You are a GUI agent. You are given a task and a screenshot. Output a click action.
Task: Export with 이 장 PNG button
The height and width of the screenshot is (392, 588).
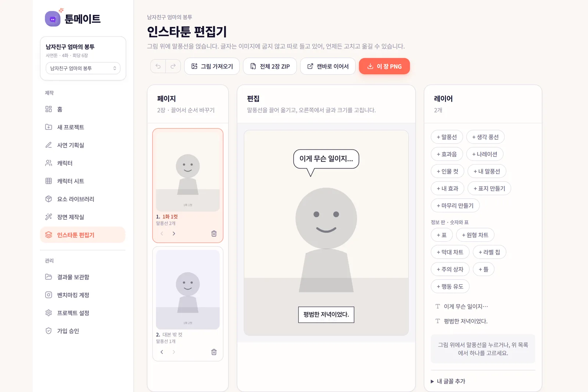pos(384,66)
